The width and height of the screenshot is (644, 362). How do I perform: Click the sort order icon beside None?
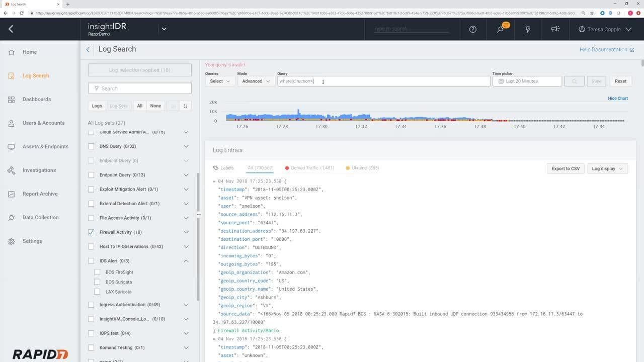[x=185, y=106]
